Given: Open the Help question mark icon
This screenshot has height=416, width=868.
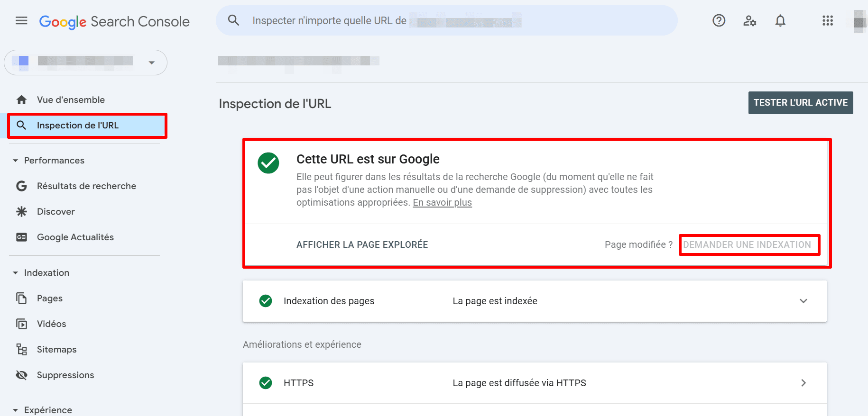Looking at the screenshot, I should click(719, 21).
